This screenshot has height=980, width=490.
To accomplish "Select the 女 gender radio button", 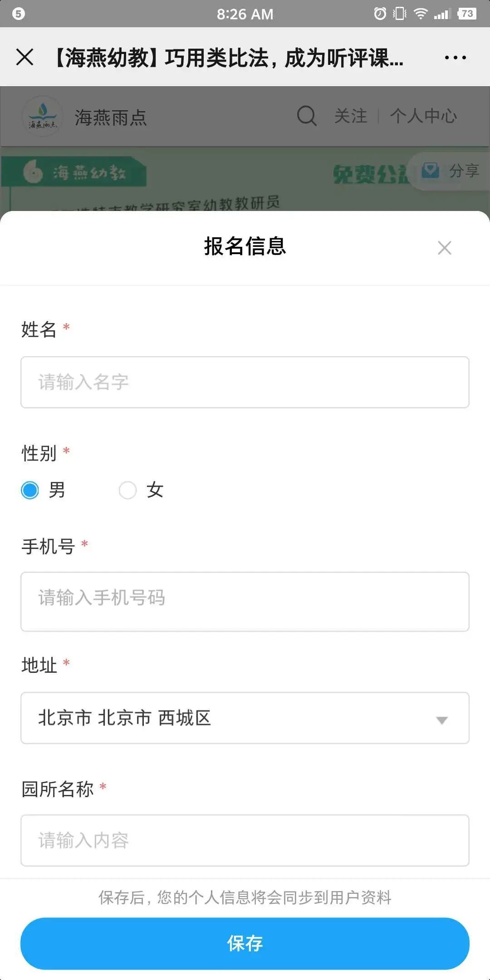I will pos(127,490).
